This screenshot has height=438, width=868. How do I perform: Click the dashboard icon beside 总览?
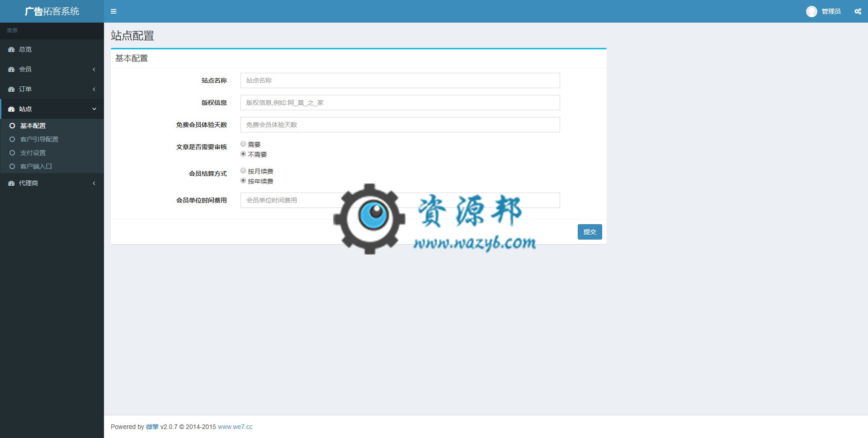(11, 49)
